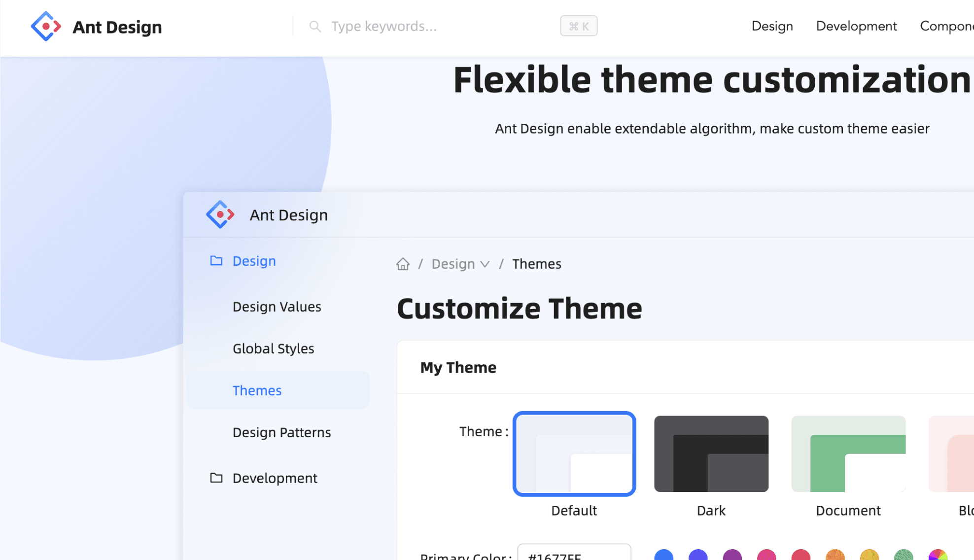Select the Dark theme thumbnail
Viewport: 974px width, 560px height.
(711, 454)
